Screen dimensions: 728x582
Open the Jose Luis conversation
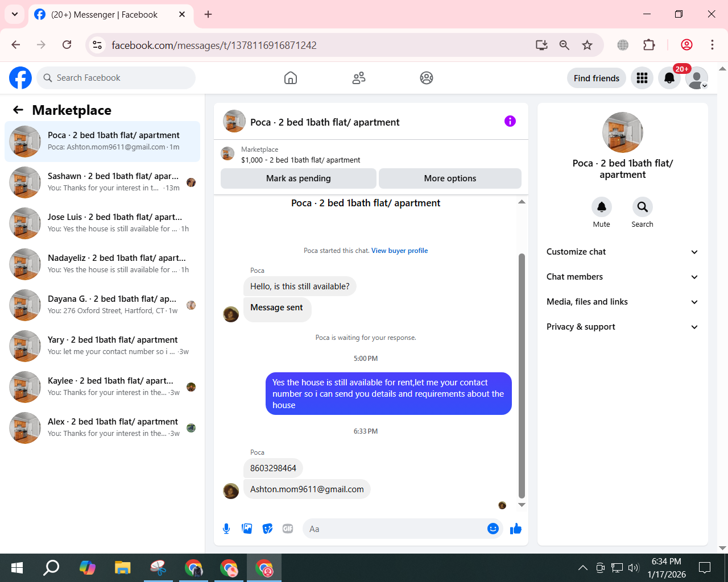pyautogui.click(x=102, y=223)
